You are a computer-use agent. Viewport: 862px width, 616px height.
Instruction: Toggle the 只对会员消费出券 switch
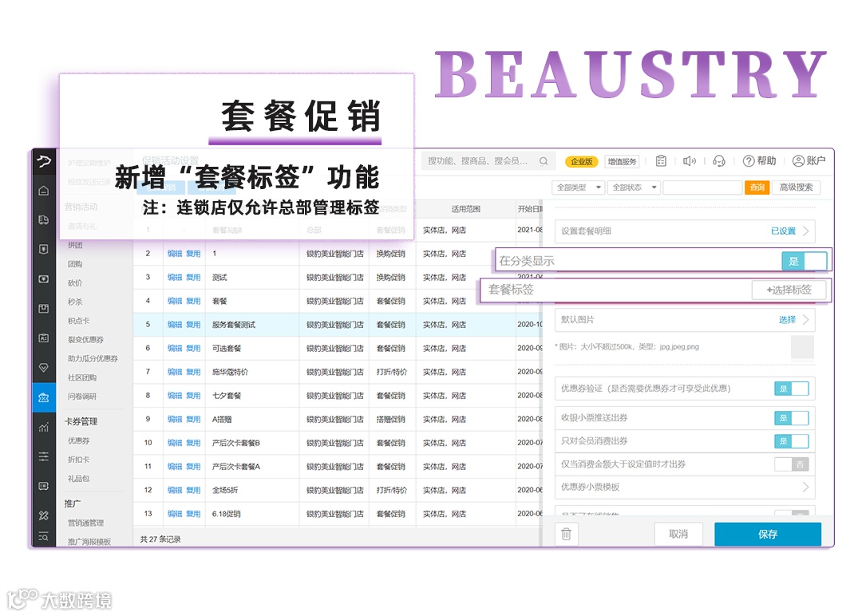coord(792,441)
